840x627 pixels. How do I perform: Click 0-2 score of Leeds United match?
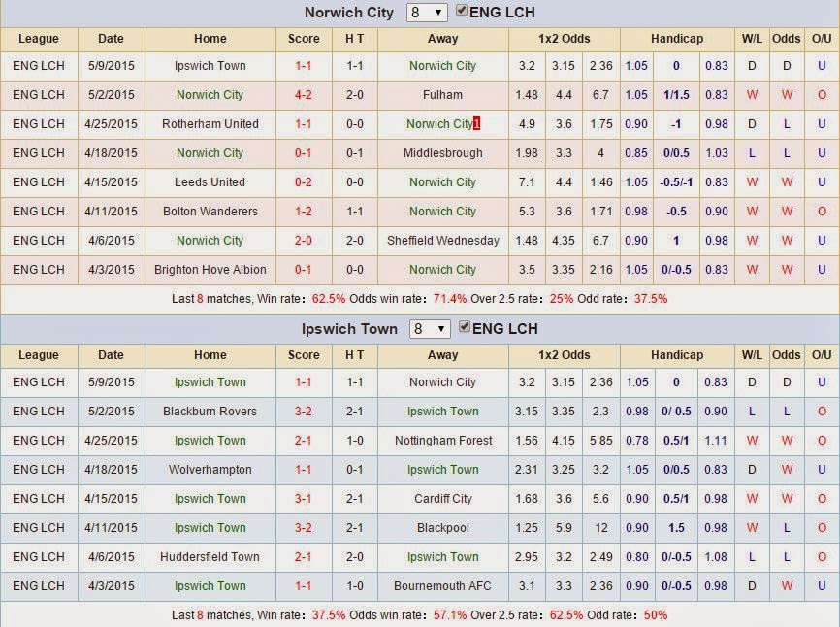pos(304,182)
